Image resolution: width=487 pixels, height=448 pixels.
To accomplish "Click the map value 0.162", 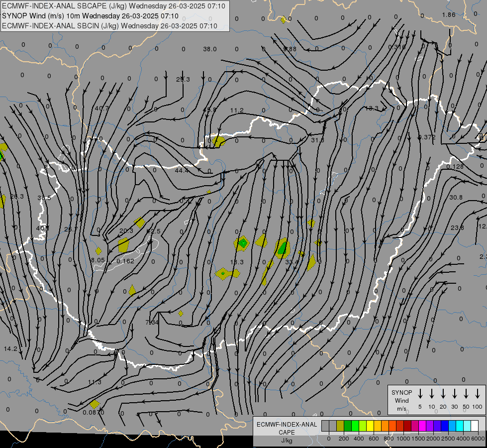I will pyautogui.click(x=125, y=261).
